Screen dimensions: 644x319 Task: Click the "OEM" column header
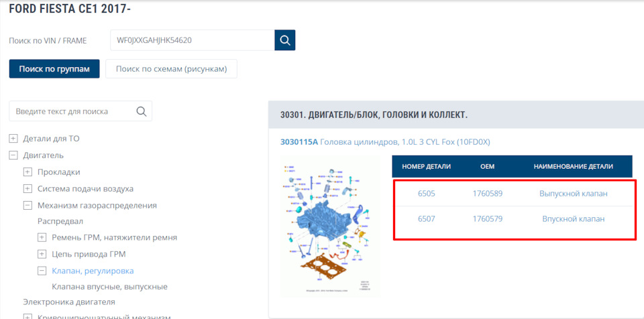488,166
